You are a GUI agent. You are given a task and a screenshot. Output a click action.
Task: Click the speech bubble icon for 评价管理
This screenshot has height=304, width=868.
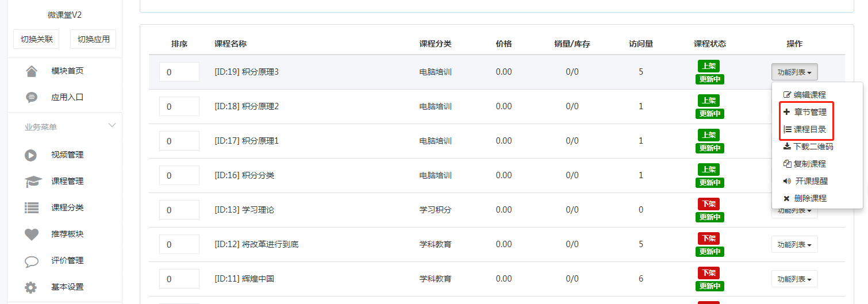(32, 261)
